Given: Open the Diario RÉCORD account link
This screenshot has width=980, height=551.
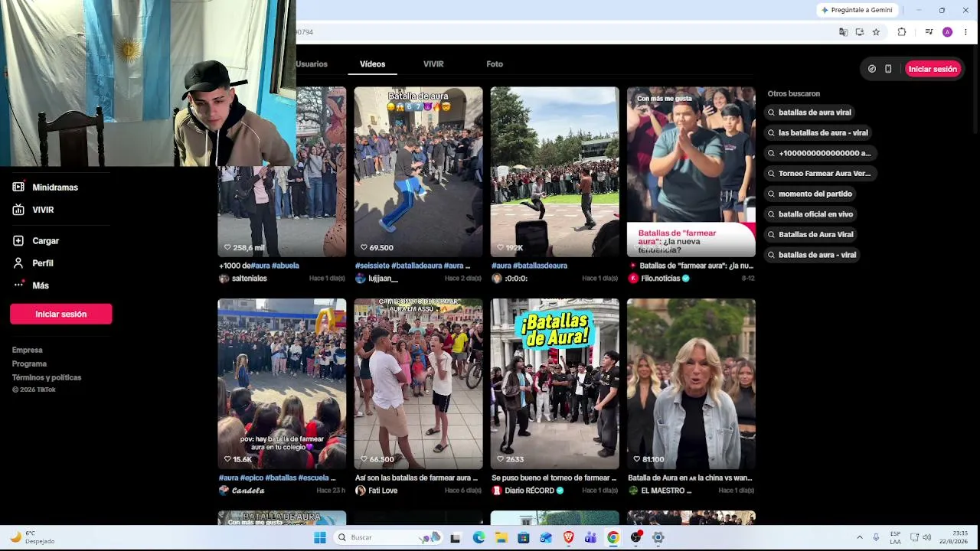Looking at the screenshot, I should click(529, 491).
